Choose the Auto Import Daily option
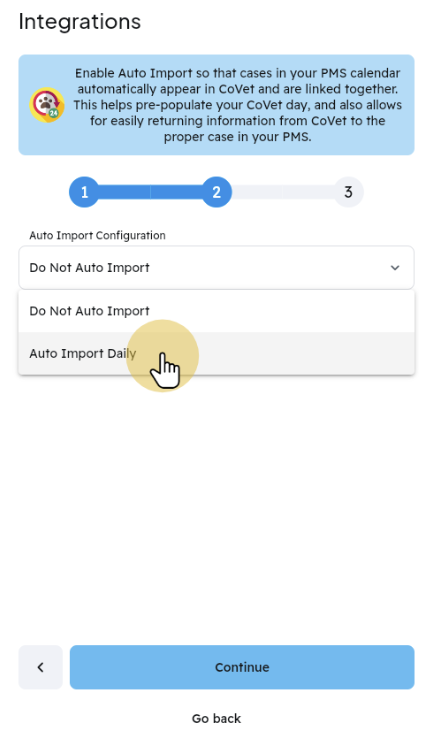The height and width of the screenshot is (745, 441). 216,353
